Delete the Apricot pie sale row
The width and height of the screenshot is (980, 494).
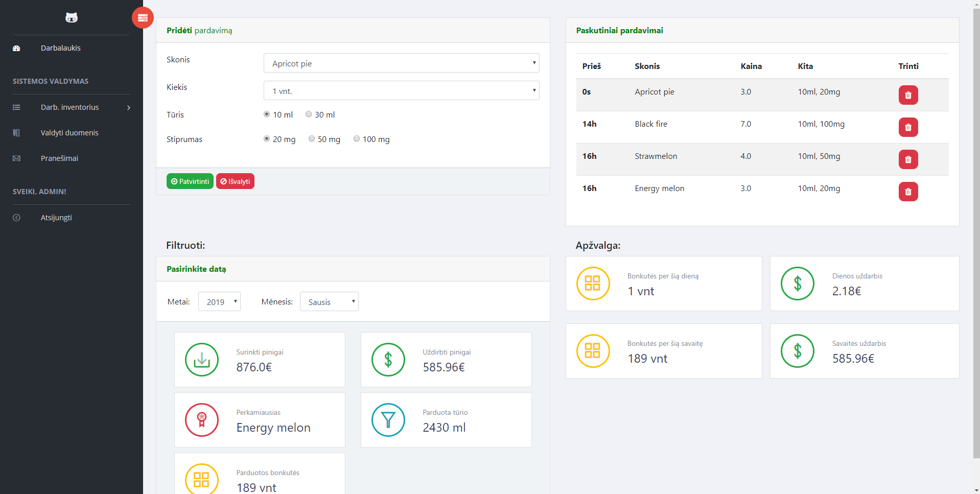pyautogui.click(x=908, y=95)
